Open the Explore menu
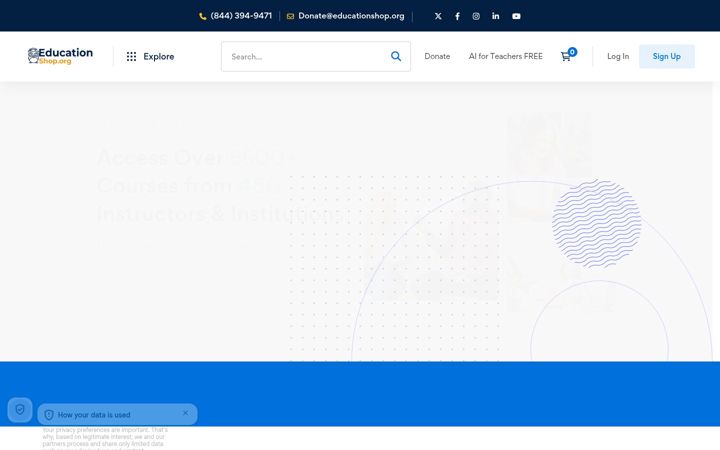 click(150, 56)
